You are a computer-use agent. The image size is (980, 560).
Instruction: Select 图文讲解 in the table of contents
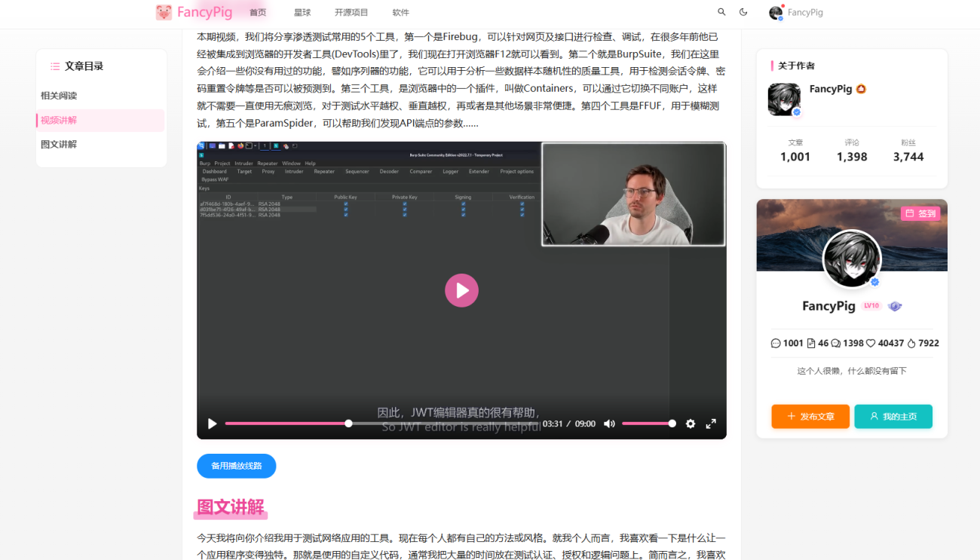(59, 144)
